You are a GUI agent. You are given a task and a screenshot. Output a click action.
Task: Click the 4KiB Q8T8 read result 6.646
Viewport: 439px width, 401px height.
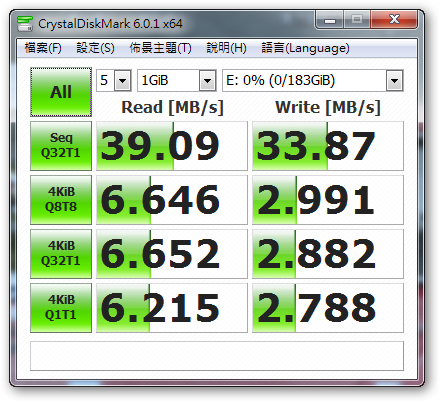(172, 200)
